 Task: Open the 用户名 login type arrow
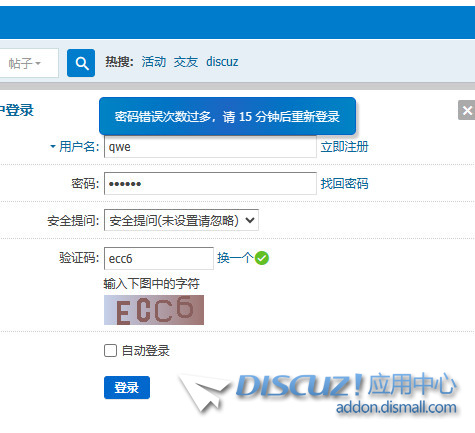[x=53, y=146]
